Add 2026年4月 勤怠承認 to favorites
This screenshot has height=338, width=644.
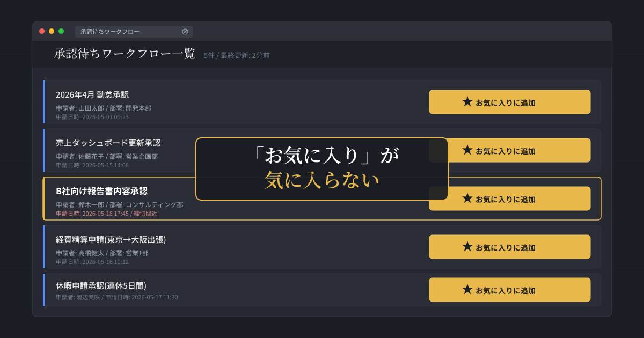pos(509,102)
